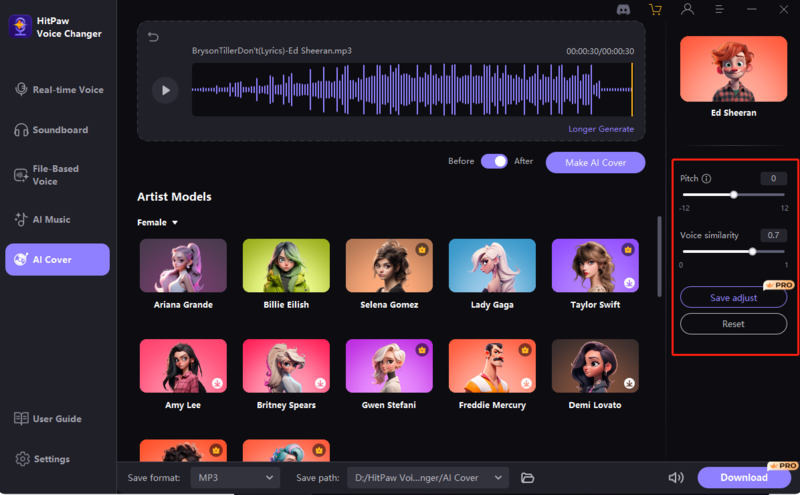800x495 pixels.
Task: Open the user account icon
Action: click(x=687, y=9)
